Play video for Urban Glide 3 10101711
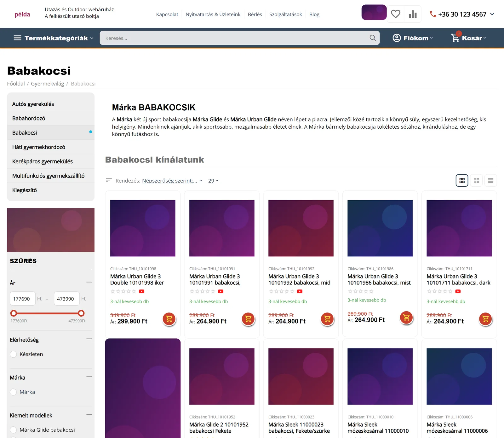This screenshot has width=504, height=438. click(x=458, y=291)
